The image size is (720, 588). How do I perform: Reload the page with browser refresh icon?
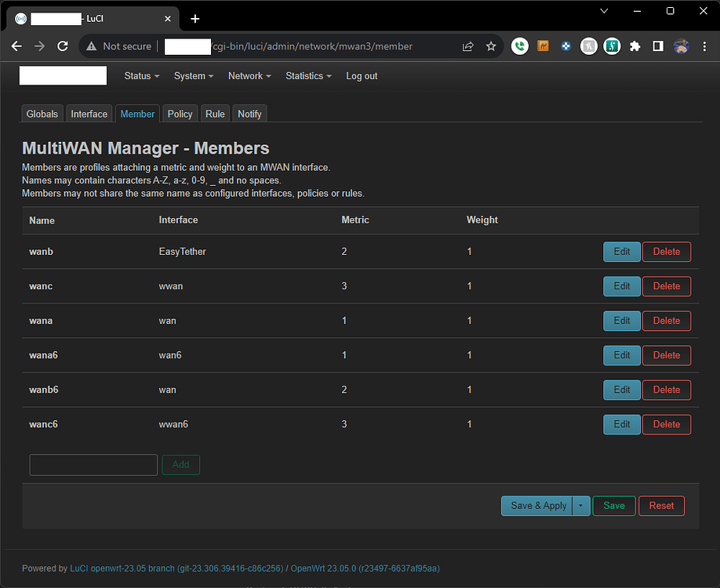(x=63, y=46)
